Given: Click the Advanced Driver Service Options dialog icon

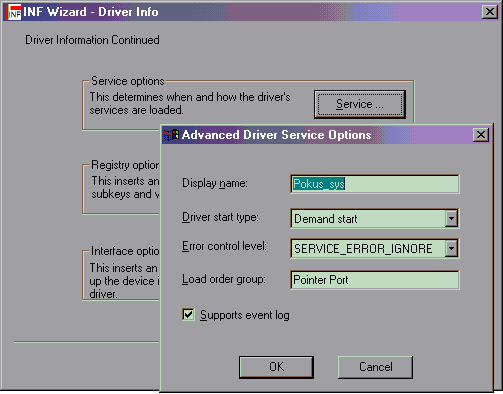Looking at the screenshot, I should pyautogui.click(x=171, y=135).
